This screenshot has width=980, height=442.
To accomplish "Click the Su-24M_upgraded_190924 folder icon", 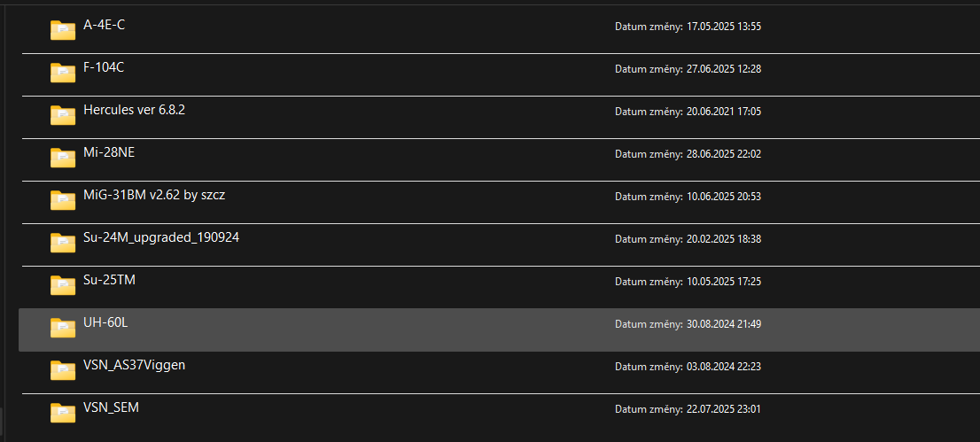I will click(63, 243).
